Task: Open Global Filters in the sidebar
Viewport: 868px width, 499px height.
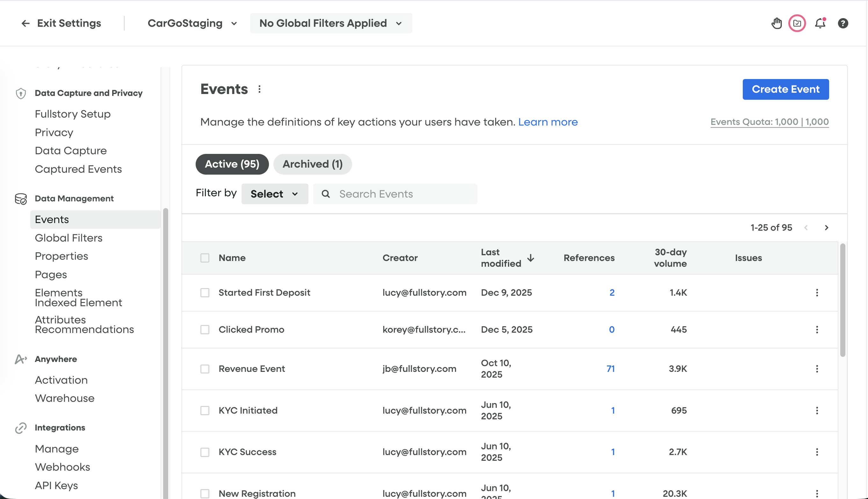Action: point(69,238)
